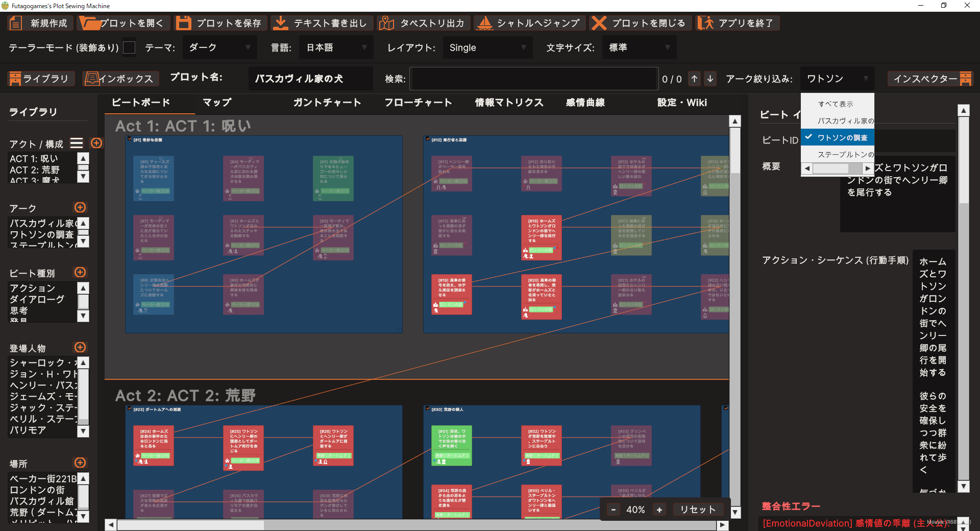Add a location with the 場所 plus icon
This screenshot has width=980, height=531.
click(x=80, y=463)
